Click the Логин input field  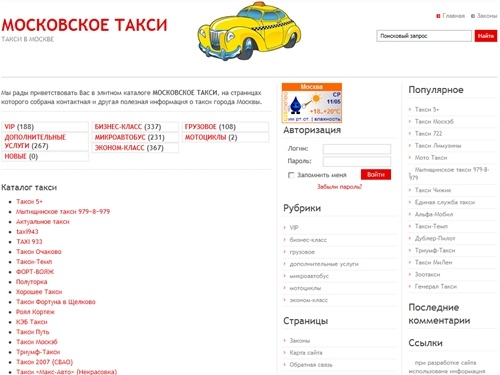[x=357, y=149]
